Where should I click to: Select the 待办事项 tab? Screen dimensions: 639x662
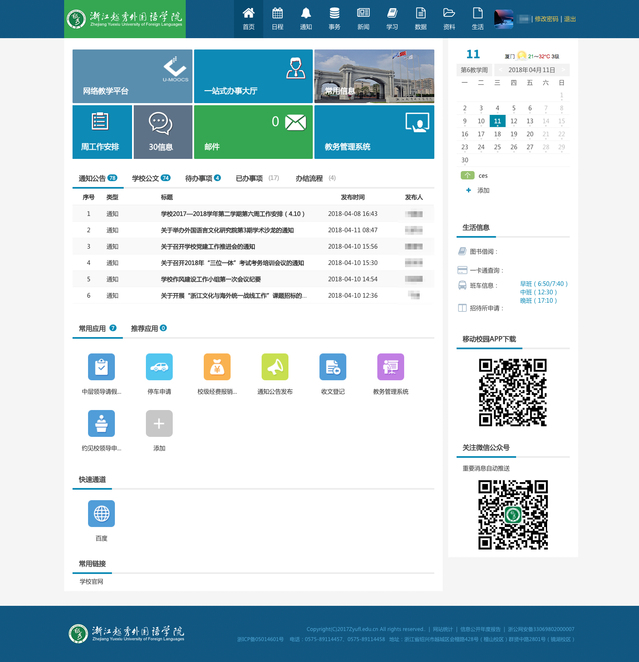coord(203,178)
